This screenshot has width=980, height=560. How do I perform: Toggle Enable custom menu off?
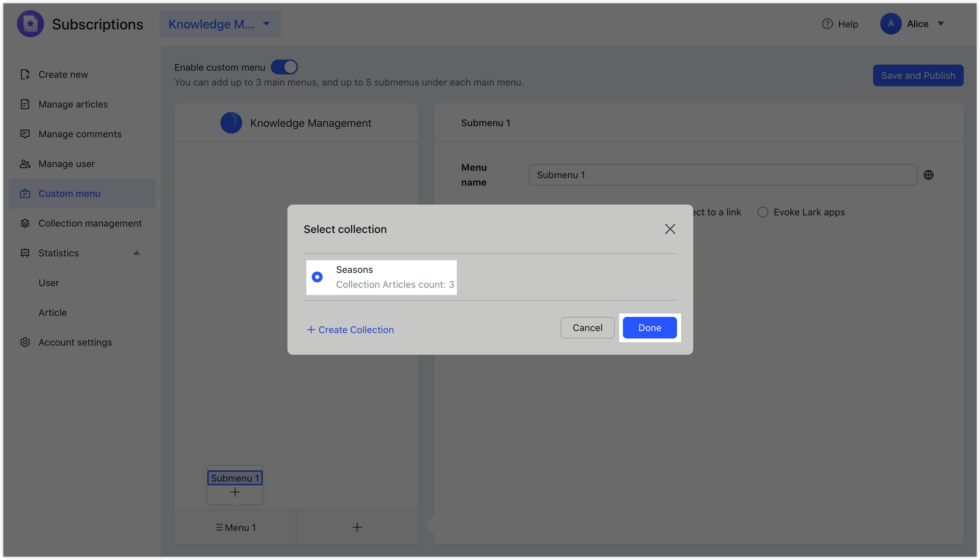[x=284, y=67]
